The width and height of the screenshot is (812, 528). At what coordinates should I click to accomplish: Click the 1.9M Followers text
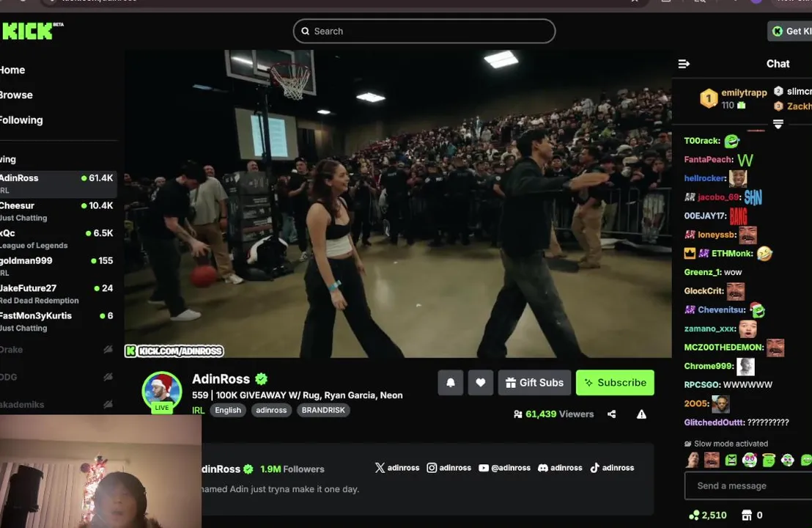click(x=292, y=469)
